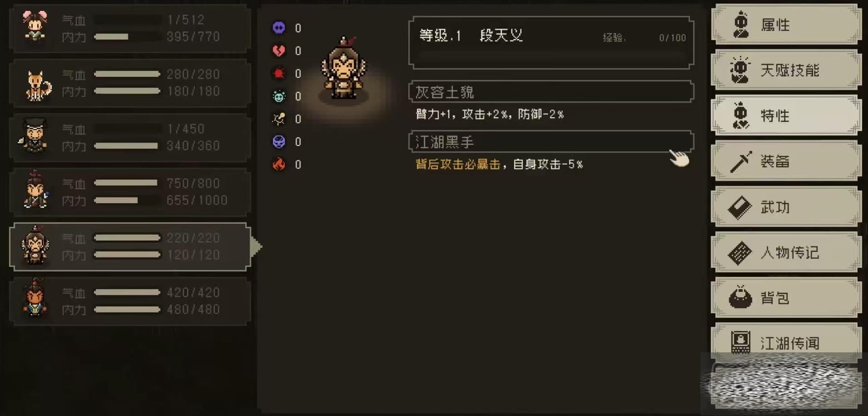Select the pink-haired girl party member
This screenshot has height=416, width=868.
tap(35, 27)
